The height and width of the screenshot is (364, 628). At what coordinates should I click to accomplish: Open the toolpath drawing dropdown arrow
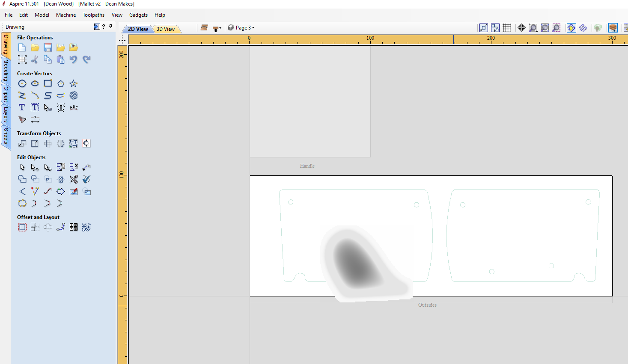[220, 28]
